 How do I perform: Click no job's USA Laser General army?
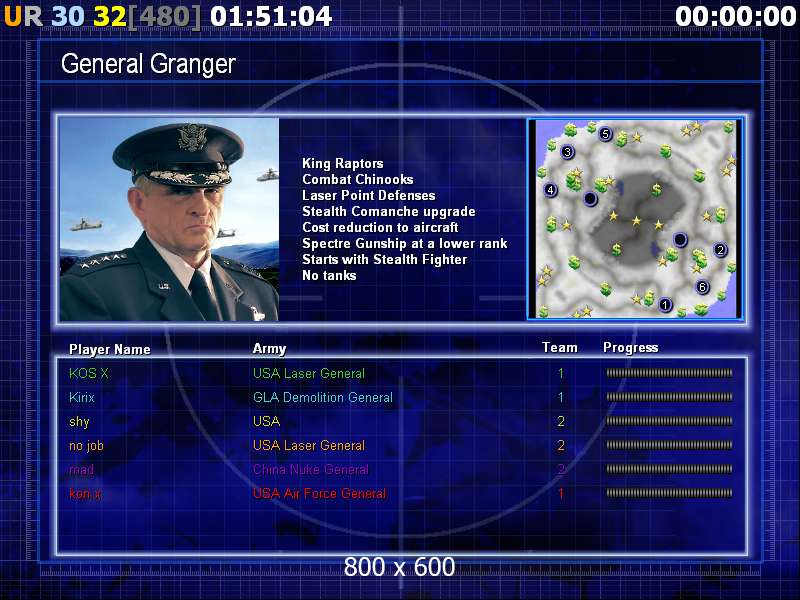(309, 445)
